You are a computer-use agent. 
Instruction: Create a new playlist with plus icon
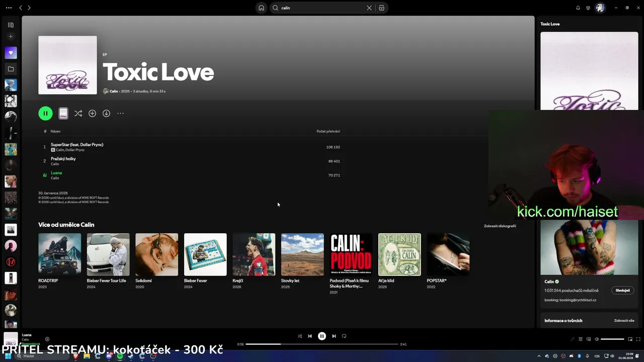(11, 37)
